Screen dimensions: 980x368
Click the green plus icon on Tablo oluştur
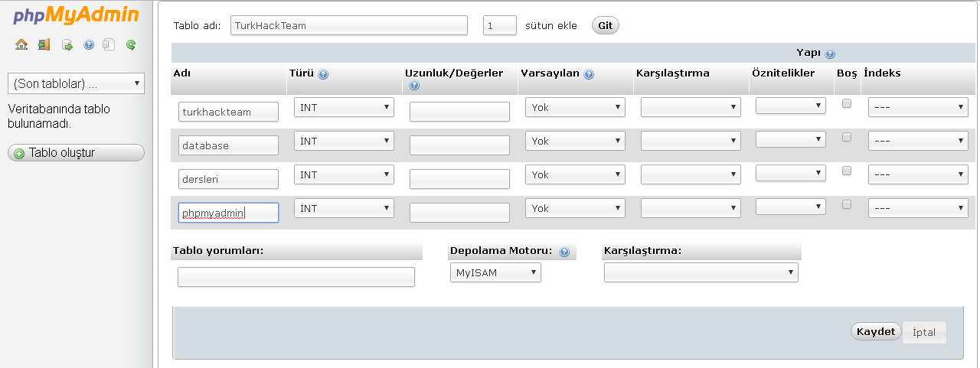[19, 154]
